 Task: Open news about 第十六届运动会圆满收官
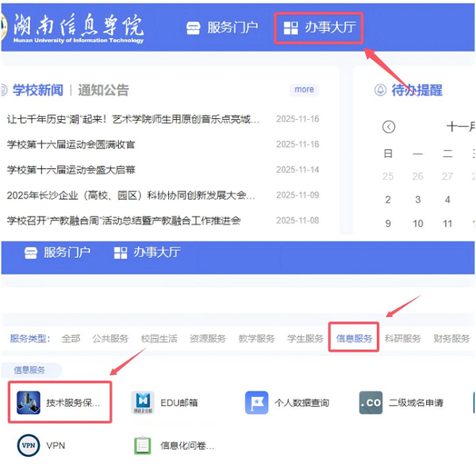(x=71, y=144)
